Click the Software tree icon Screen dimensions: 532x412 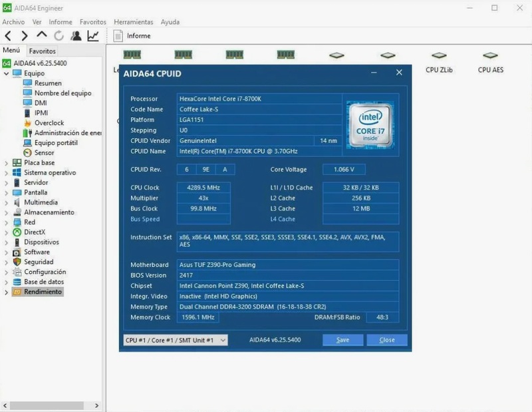click(x=17, y=252)
